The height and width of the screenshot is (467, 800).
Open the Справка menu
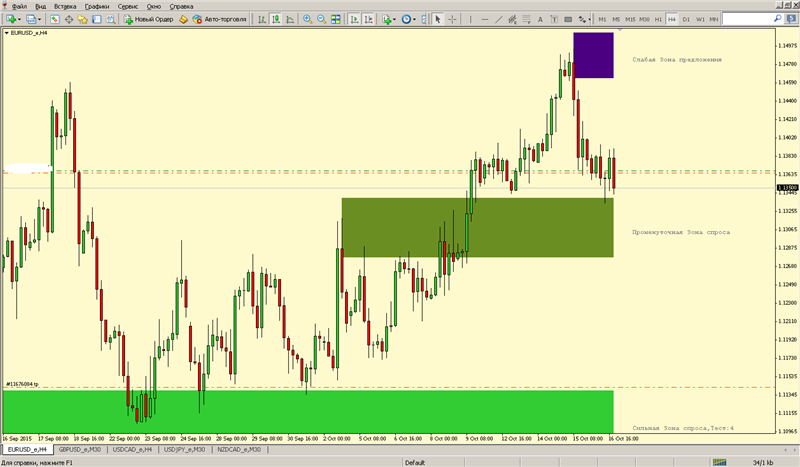[x=181, y=6]
